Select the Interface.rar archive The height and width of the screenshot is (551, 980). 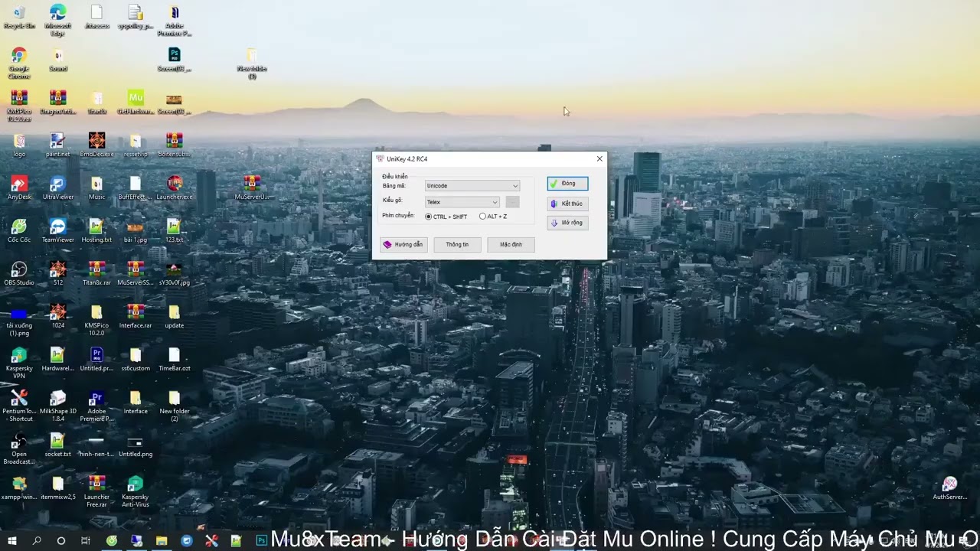click(136, 317)
